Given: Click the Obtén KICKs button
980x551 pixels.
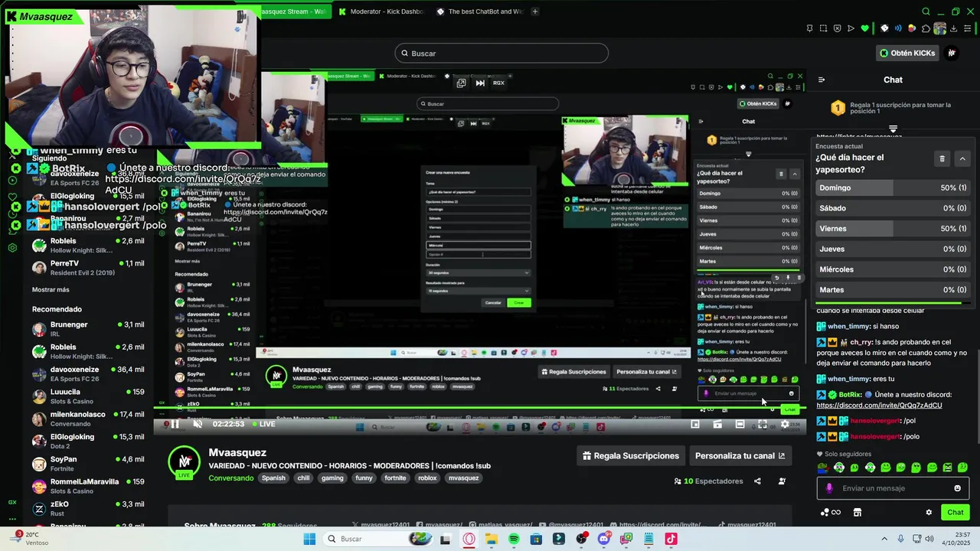Looking at the screenshot, I should click(908, 53).
